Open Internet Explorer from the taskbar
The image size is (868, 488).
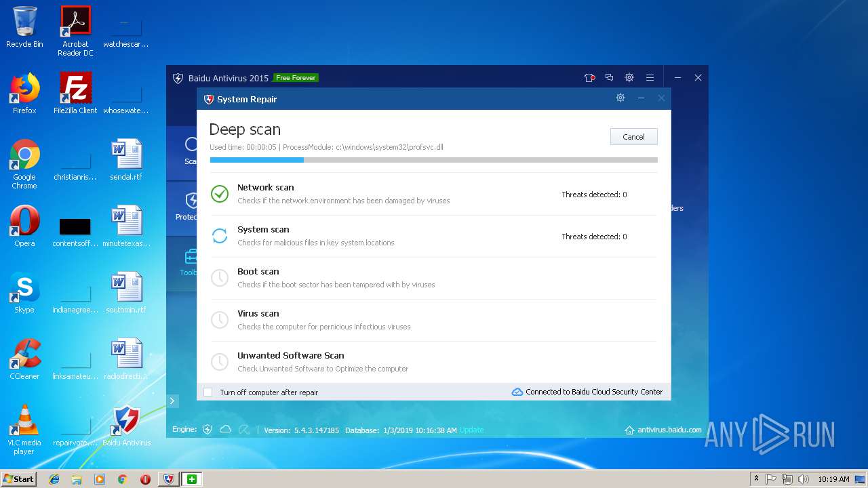pyautogui.click(x=54, y=479)
